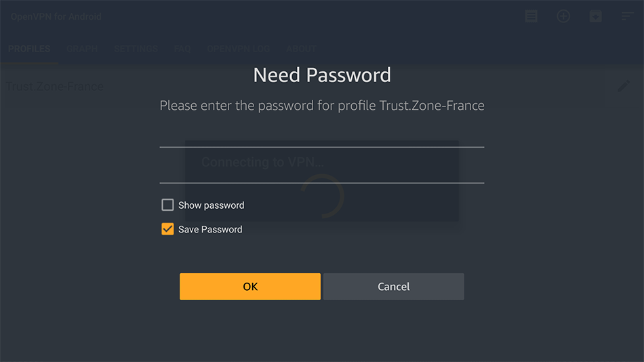Click the import profile icon

pyautogui.click(x=595, y=16)
